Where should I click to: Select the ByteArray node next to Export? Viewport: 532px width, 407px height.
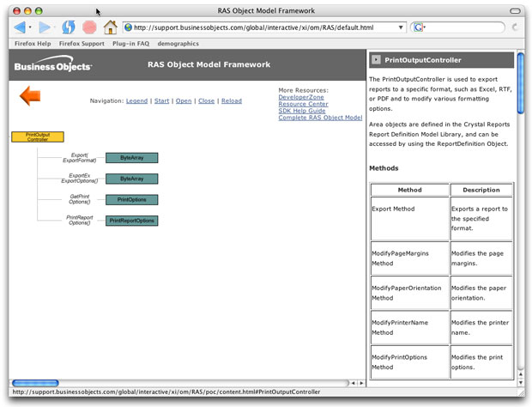131,158
